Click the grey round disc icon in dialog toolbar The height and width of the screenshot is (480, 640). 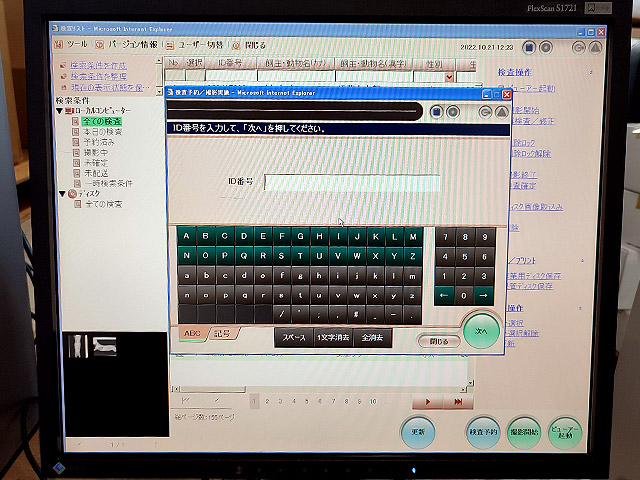[453, 111]
